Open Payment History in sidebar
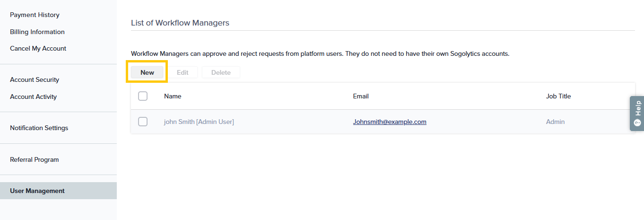The height and width of the screenshot is (220, 644). click(x=35, y=15)
